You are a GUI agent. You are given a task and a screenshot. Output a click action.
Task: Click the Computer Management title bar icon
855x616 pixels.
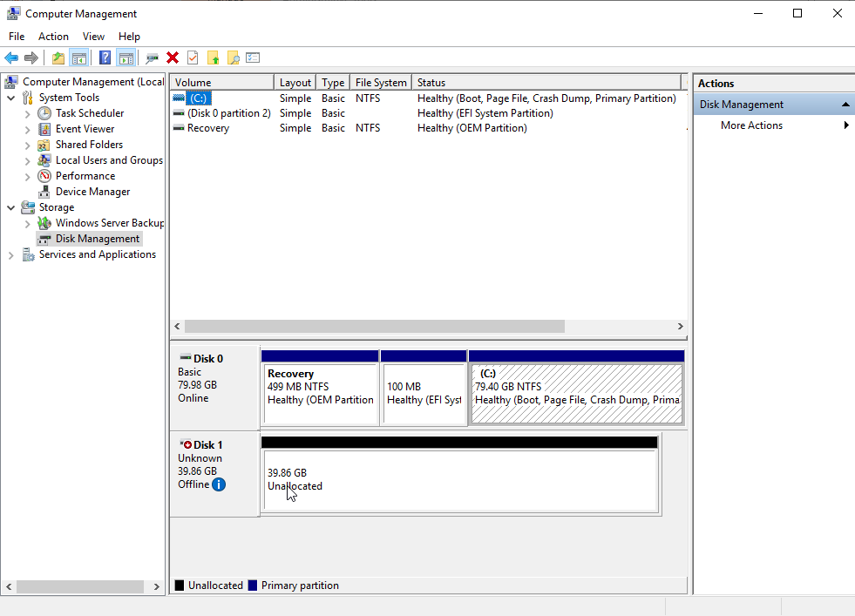[14, 13]
